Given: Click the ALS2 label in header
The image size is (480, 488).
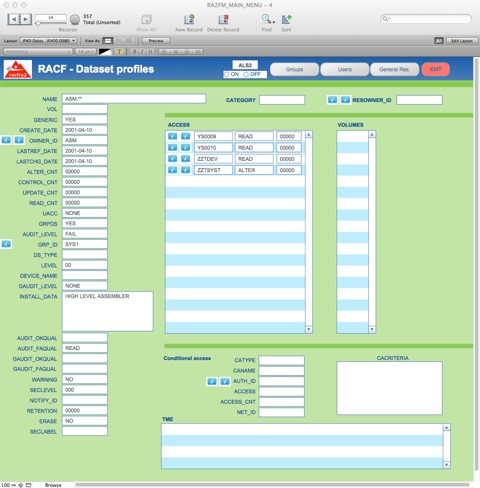Looking at the screenshot, I should [245, 65].
